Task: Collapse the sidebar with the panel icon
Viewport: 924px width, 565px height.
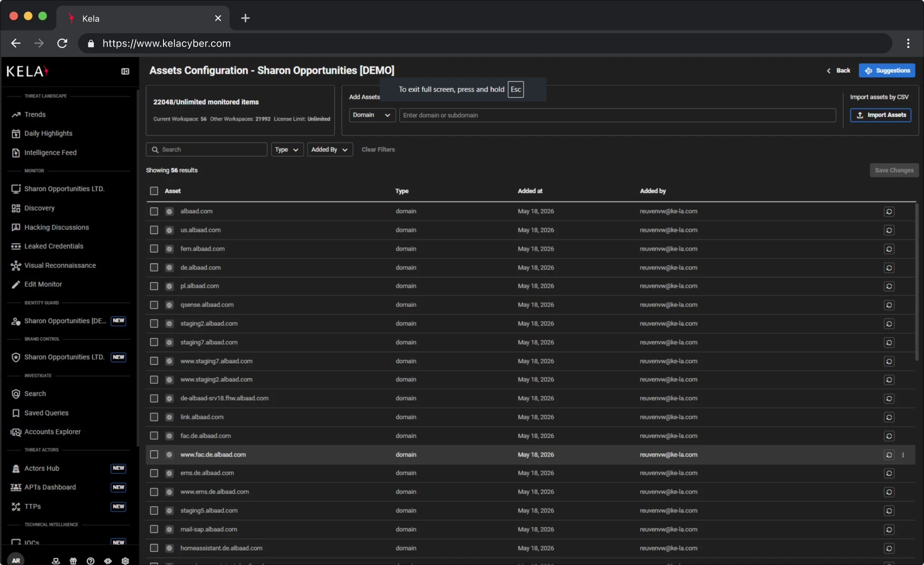Action: [x=125, y=72]
